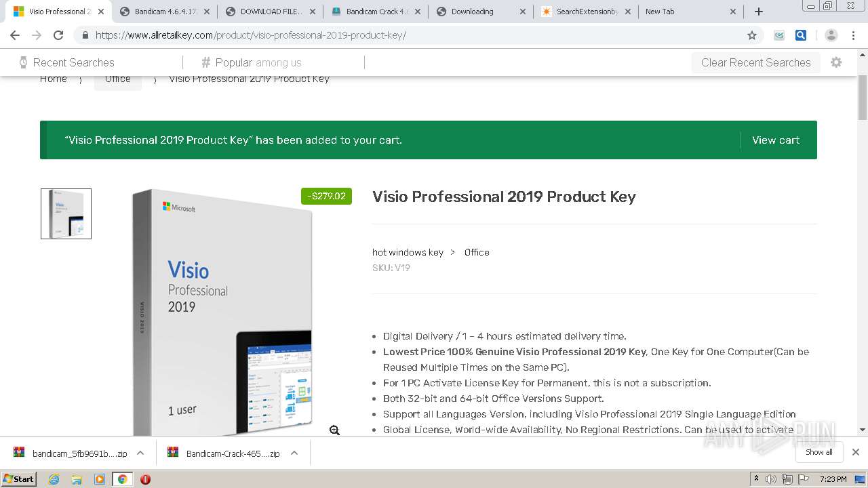Show hidden system tray icons
This screenshot has height=488, width=868.
(x=756, y=479)
